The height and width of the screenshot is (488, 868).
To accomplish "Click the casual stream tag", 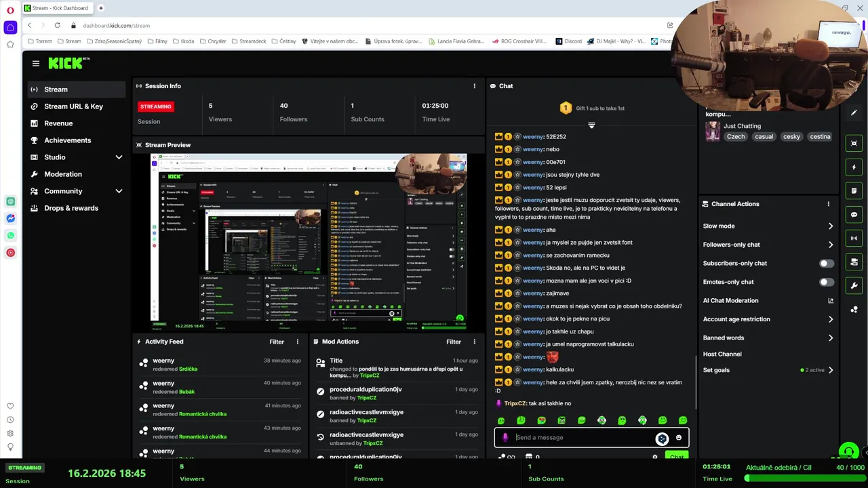I will tap(764, 137).
